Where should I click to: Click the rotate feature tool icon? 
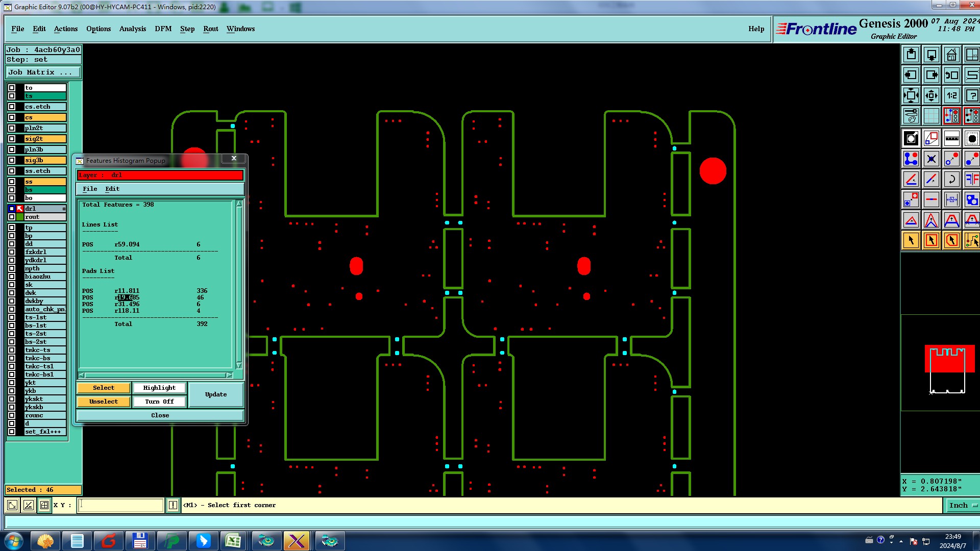951,179
